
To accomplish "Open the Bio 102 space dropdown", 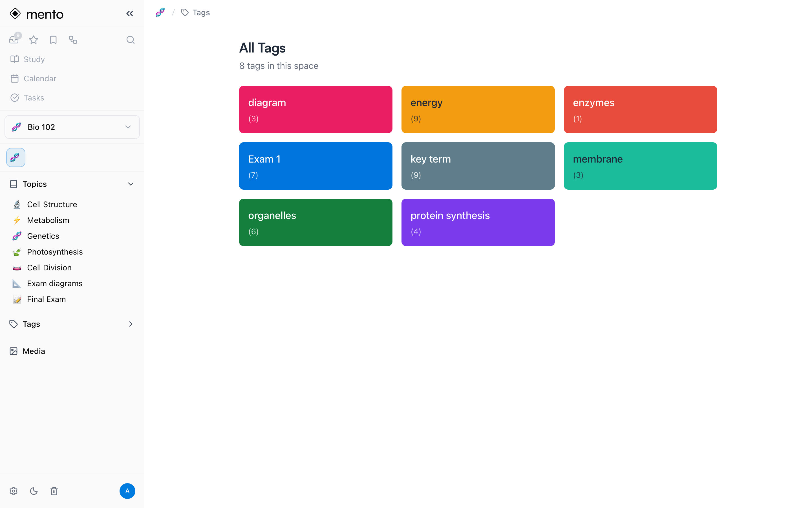I will (x=72, y=127).
